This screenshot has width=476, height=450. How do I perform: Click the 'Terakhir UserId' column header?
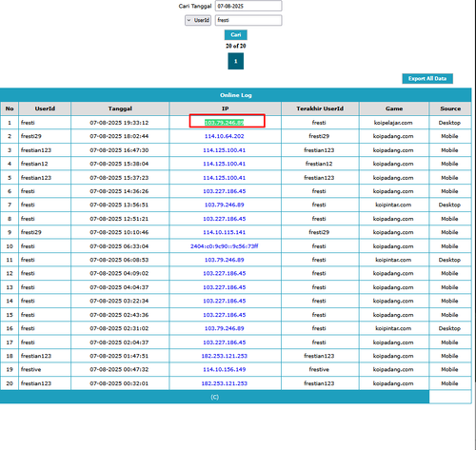click(320, 108)
